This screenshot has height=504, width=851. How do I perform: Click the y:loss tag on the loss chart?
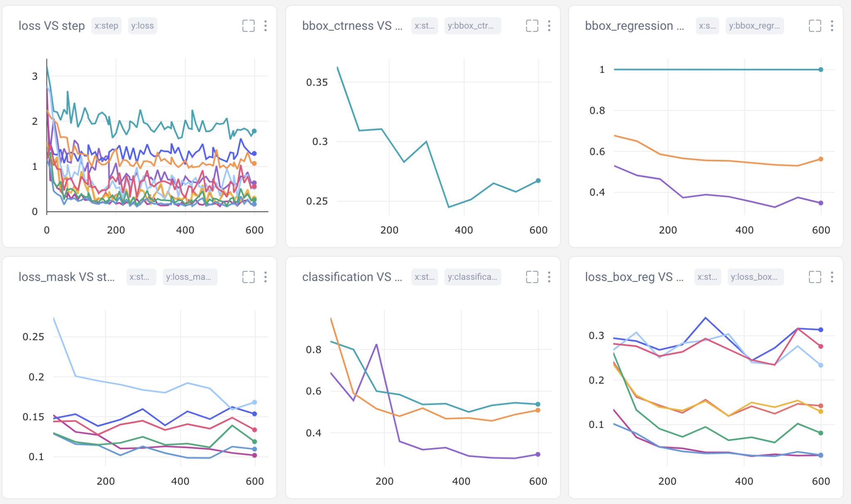click(142, 26)
